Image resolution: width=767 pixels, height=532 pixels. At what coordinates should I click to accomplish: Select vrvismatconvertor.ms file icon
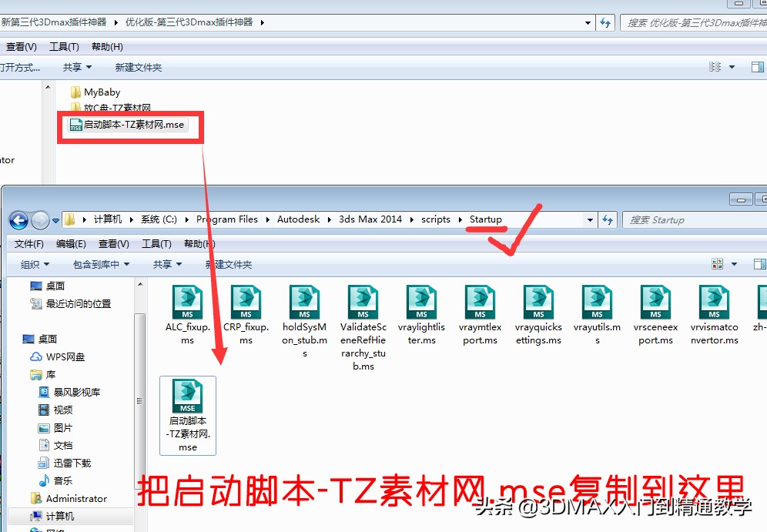pyautogui.click(x=714, y=302)
